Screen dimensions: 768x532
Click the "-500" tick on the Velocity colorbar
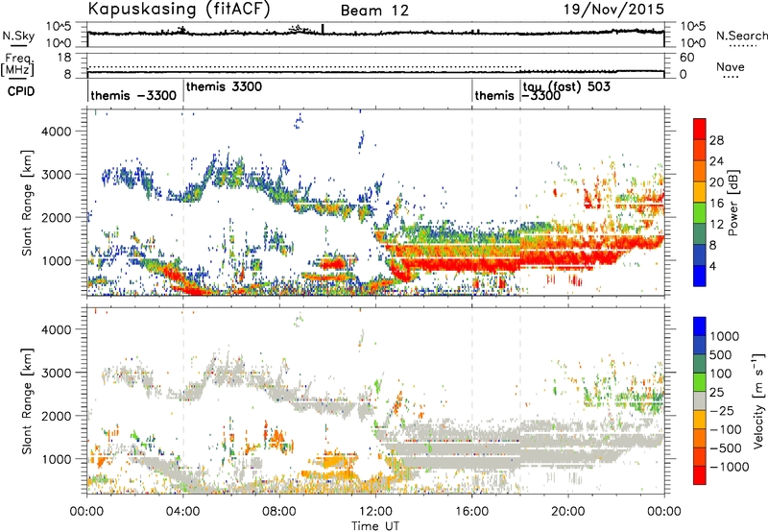725,448
